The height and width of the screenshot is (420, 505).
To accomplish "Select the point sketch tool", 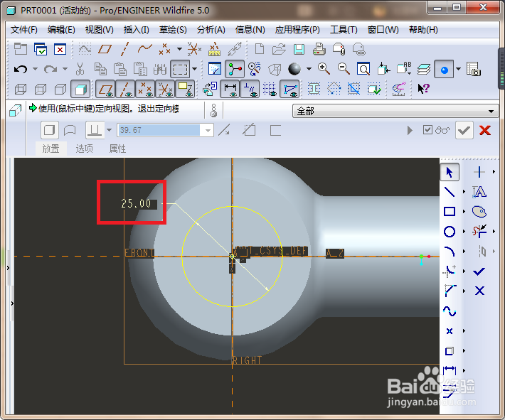I will click(x=450, y=331).
